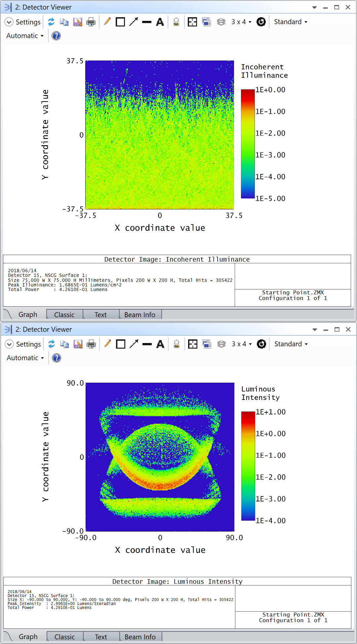Switch to Classic tab in upper viewer
The image size is (357, 644).
pyautogui.click(x=64, y=315)
